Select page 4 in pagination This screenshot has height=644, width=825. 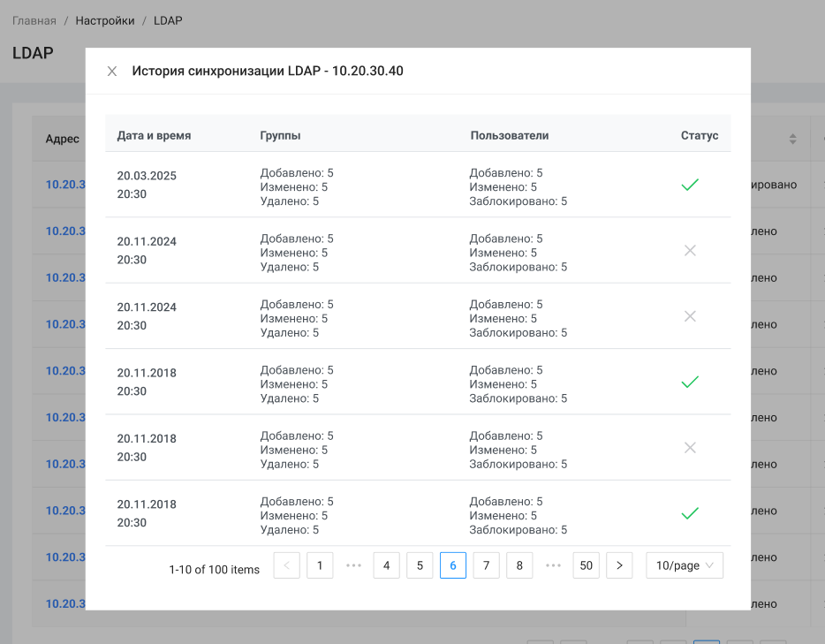[x=386, y=565]
